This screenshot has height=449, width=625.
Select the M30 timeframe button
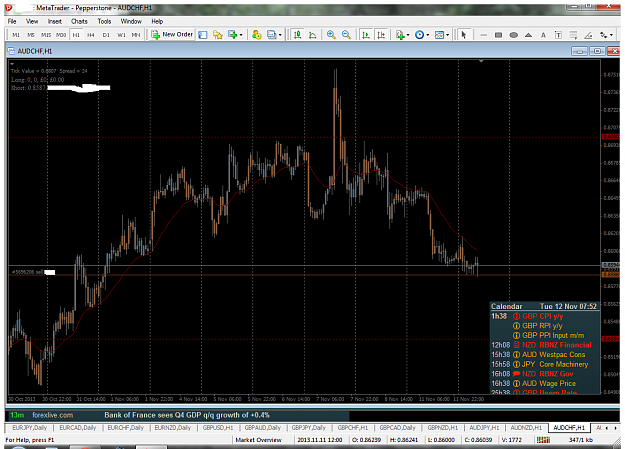point(61,35)
